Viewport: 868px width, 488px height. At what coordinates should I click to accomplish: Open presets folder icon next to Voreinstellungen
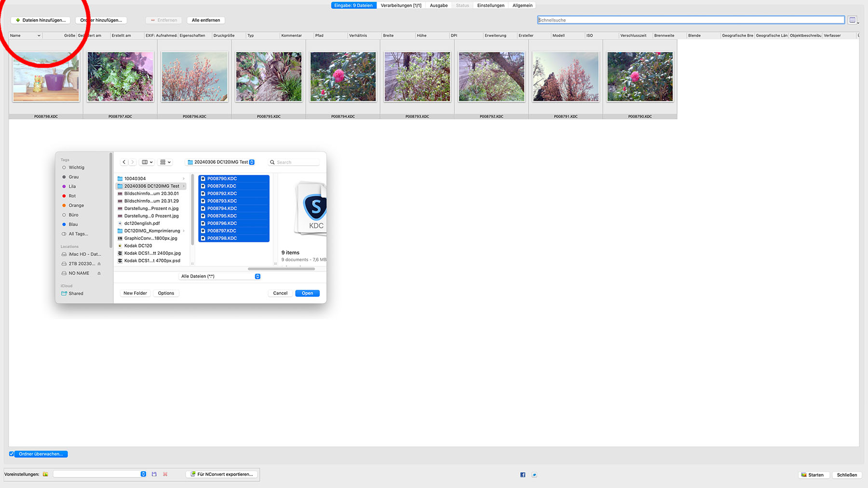pos(45,475)
